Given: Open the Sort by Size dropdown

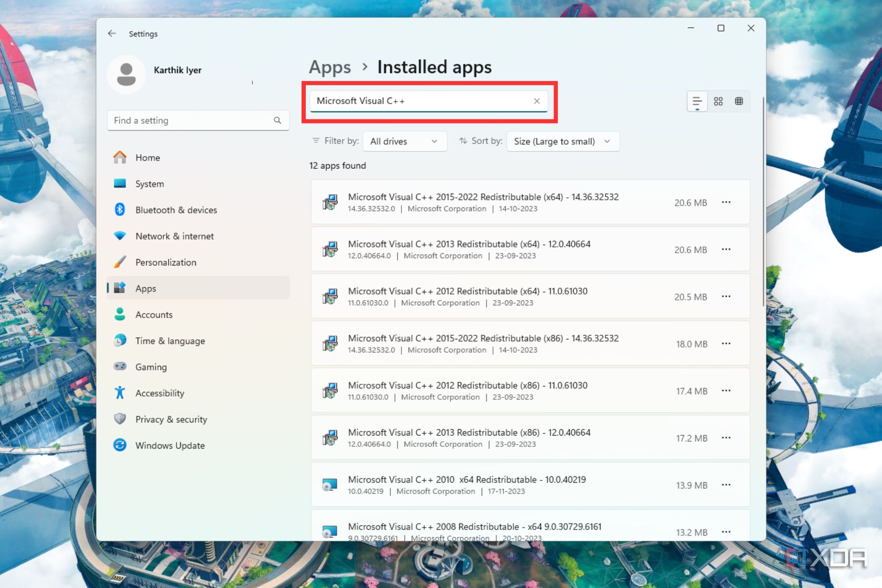Looking at the screenshot, I should click(562, 142).
